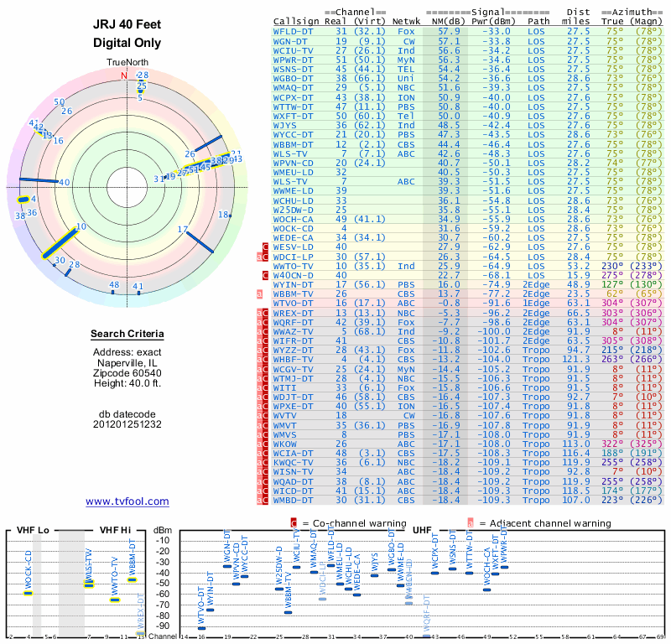Image resolution: width=671 pixels, height=644 pixels.
Task: Click the WMBD-DT callsign in last row
Action: [x=293, y=500]
